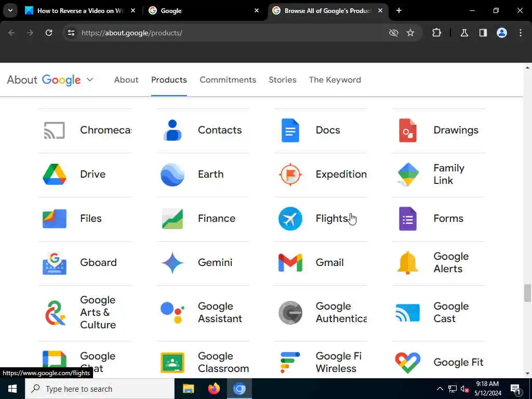
Task: Open the Flights airplane icon
Action: [290, 219]
